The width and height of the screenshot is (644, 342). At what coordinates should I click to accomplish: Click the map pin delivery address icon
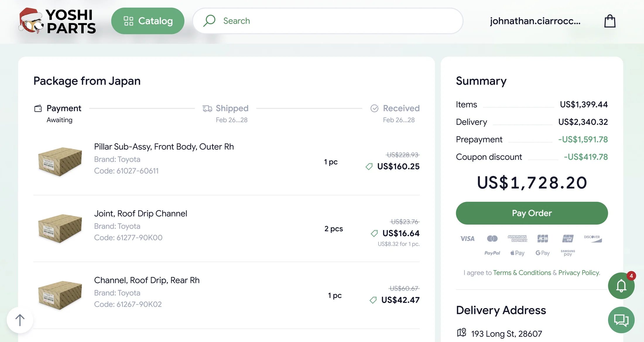[x=462, y=333]
